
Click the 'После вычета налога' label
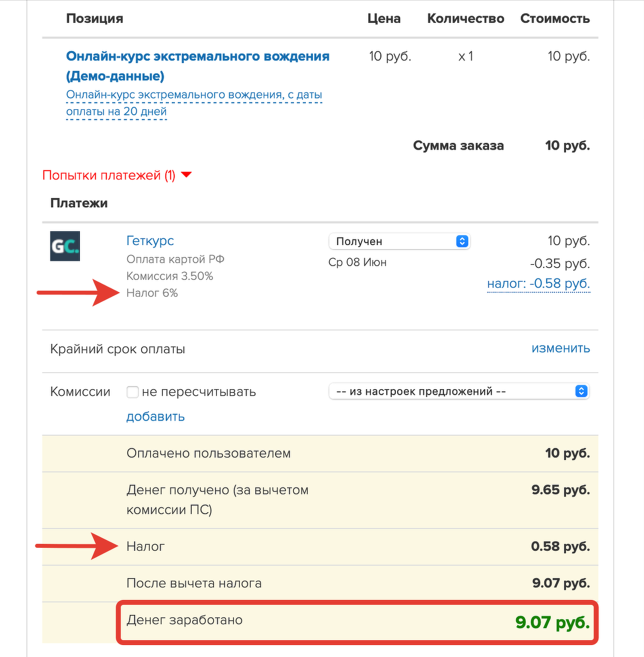click(194, 583)
